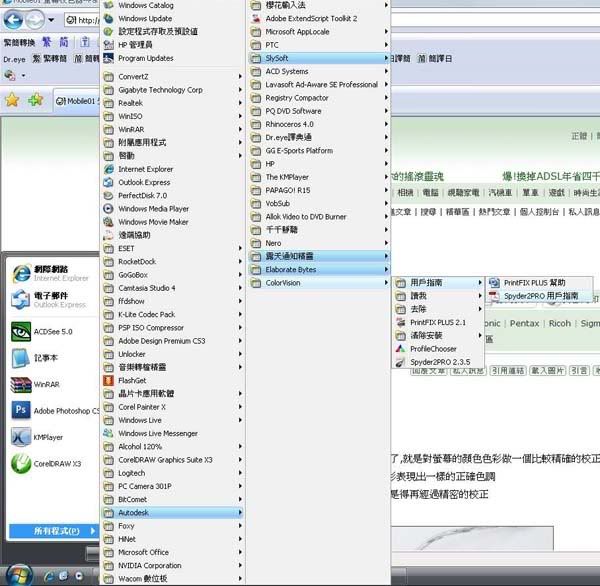Launch ProfileChooser

tap(439, 349)
